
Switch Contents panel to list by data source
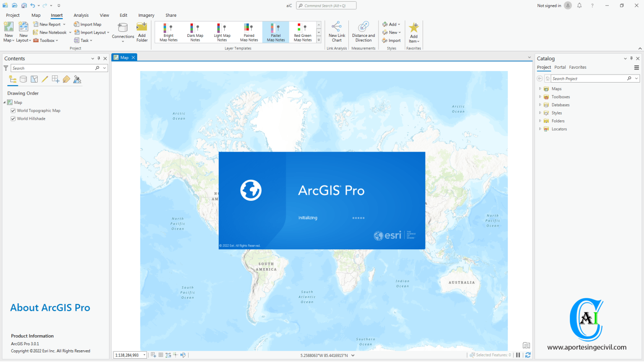pos(23,79)
